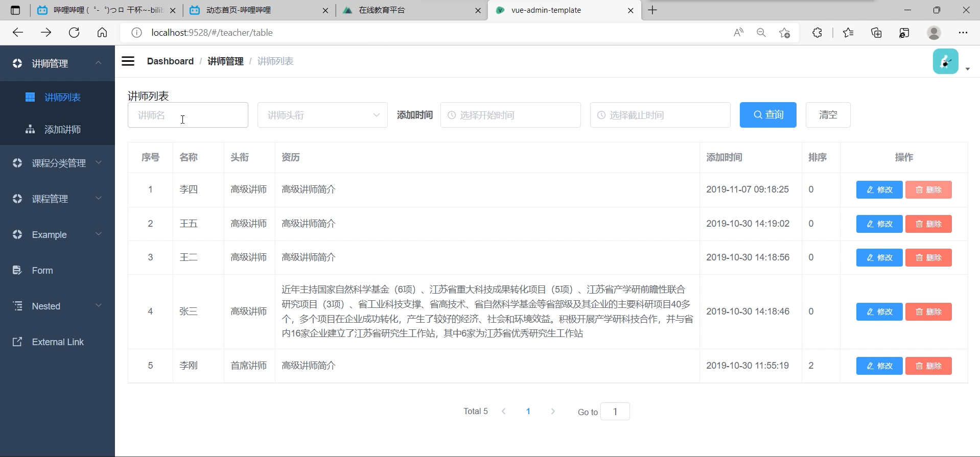This screenshot has width=980, height=457.
Task: Open the 讲师头衔 dropdown
Action: tap(322, 115)
